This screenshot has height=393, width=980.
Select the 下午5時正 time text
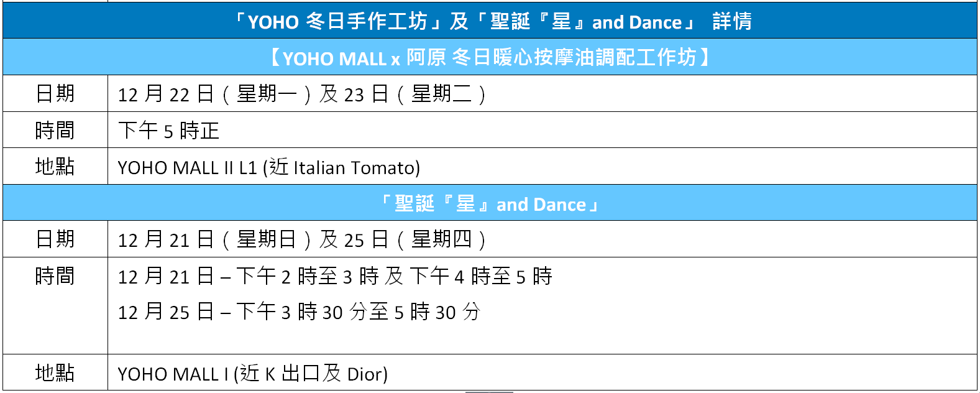pos(168,131)
